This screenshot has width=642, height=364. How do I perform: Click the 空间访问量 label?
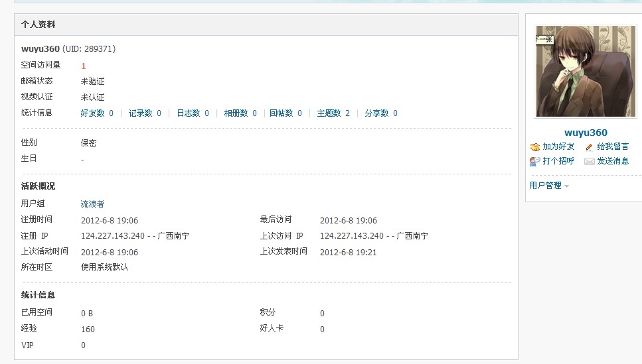click(x=41, y=64)
